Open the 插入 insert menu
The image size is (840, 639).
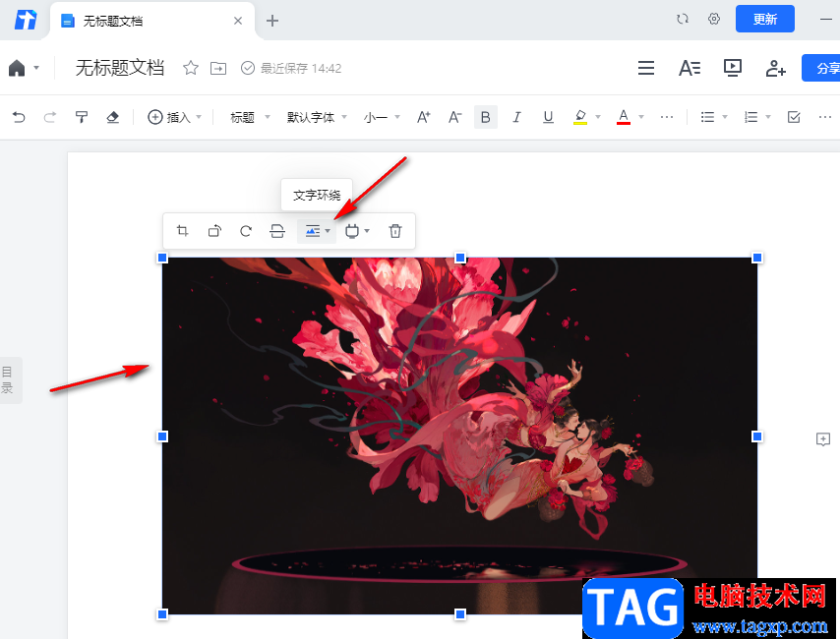click(x=174, y=117)
